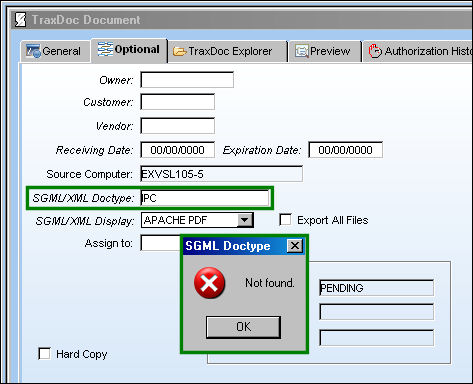The image size is (473, 384).
Task: Click the red error icon in dialog
Action: tap(209, 283)
